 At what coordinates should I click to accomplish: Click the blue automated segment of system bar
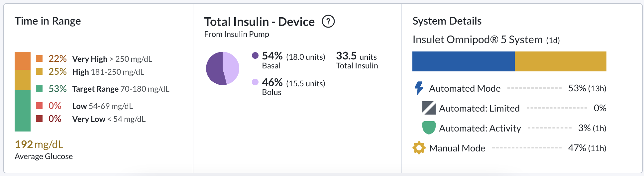click(x=464, y=61)
